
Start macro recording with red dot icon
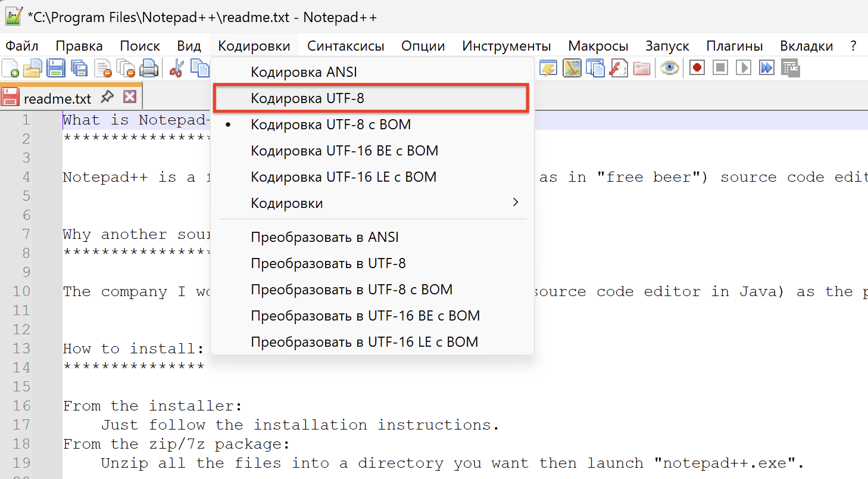coord(697,68)
